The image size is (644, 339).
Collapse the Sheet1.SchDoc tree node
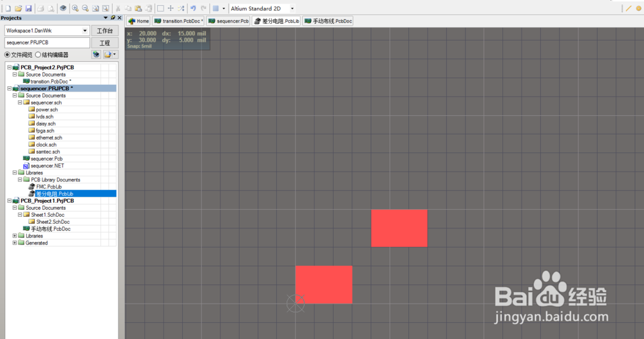(x=20, y=215)
